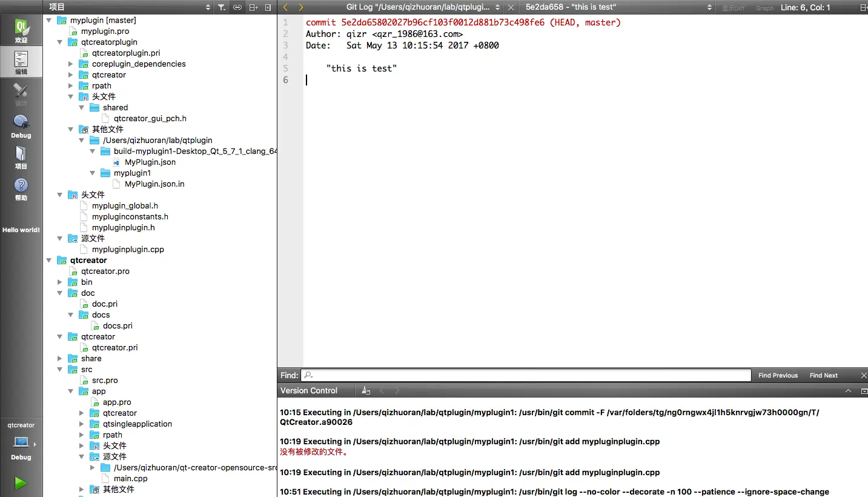This screenshot has width=868, height=497.
Task: Select qtcreator.pro file
Action: (x=105, y=271)
